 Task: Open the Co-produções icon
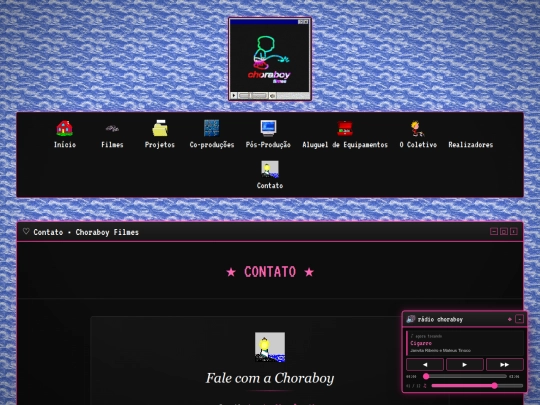click(x=211, y=128)
